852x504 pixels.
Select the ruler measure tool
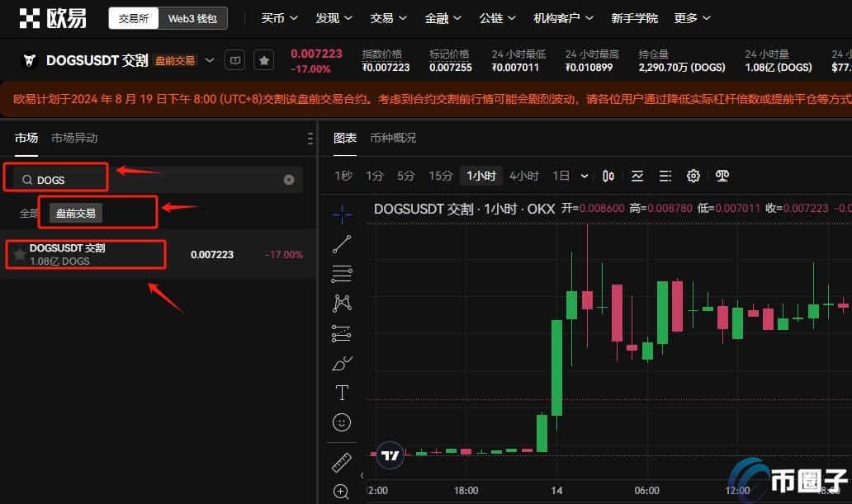[x=342, y=462]
